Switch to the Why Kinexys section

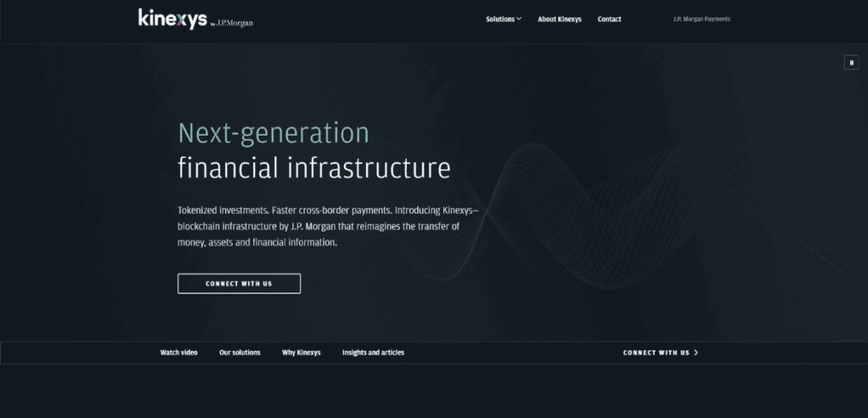tap(301, 353)
